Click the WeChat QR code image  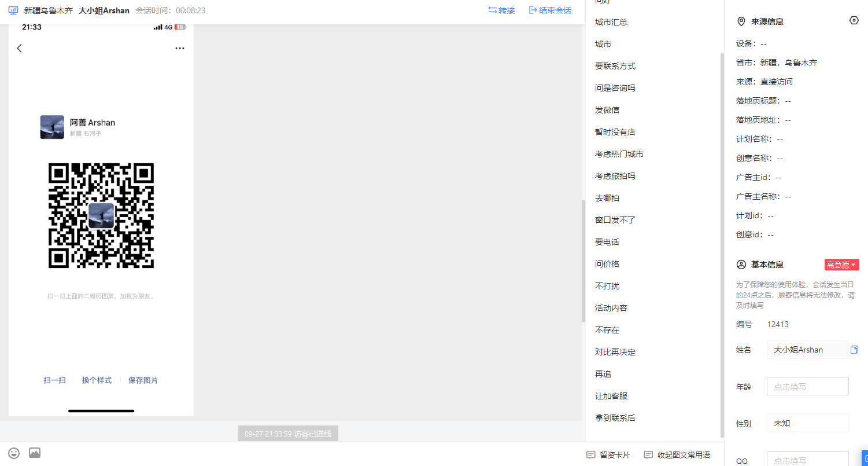click(101, 216)
